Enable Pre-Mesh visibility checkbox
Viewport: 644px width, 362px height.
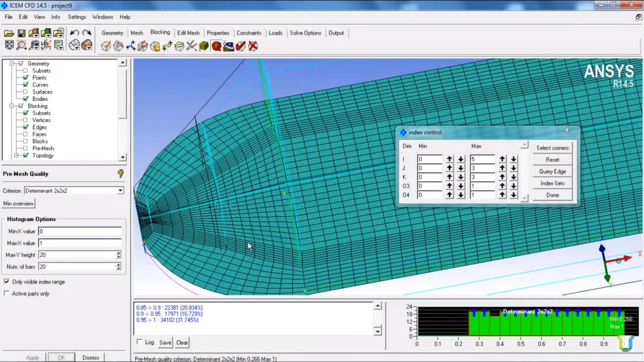[x=25, y=148]
